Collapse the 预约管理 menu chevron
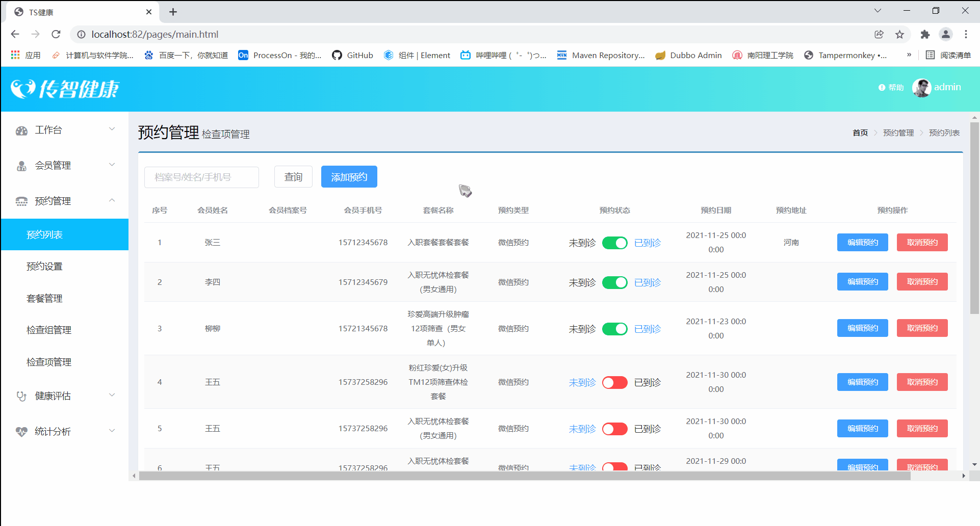This screenshot has height=526, width=980. click(112, 200)
